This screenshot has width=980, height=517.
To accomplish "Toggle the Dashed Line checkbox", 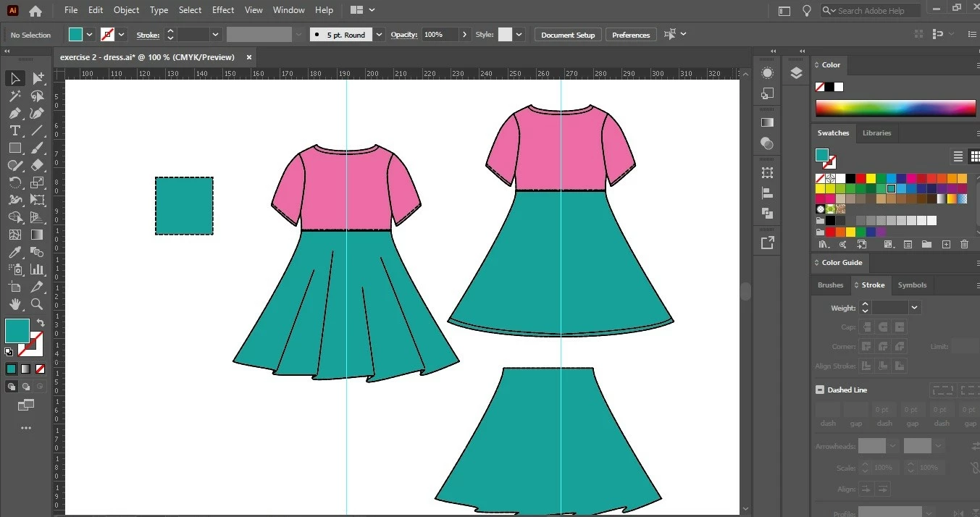I will 820,390.
